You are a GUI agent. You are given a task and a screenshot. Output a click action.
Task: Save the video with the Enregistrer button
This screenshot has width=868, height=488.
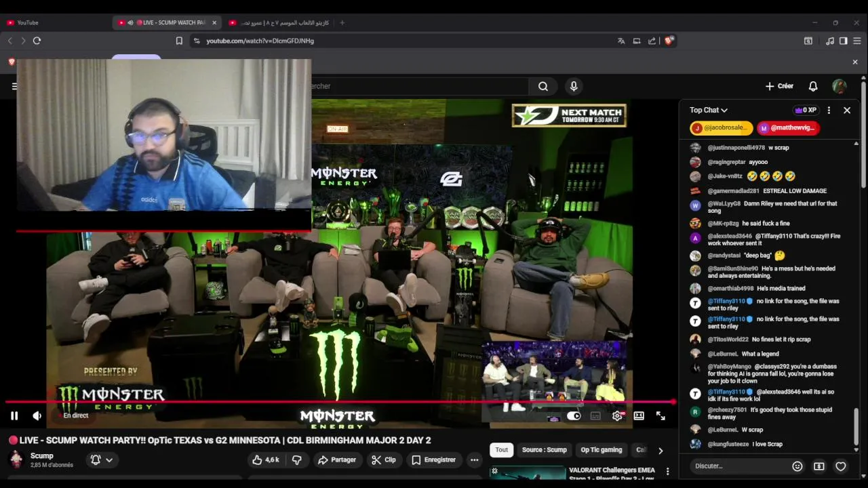click(x=433, y=460)
